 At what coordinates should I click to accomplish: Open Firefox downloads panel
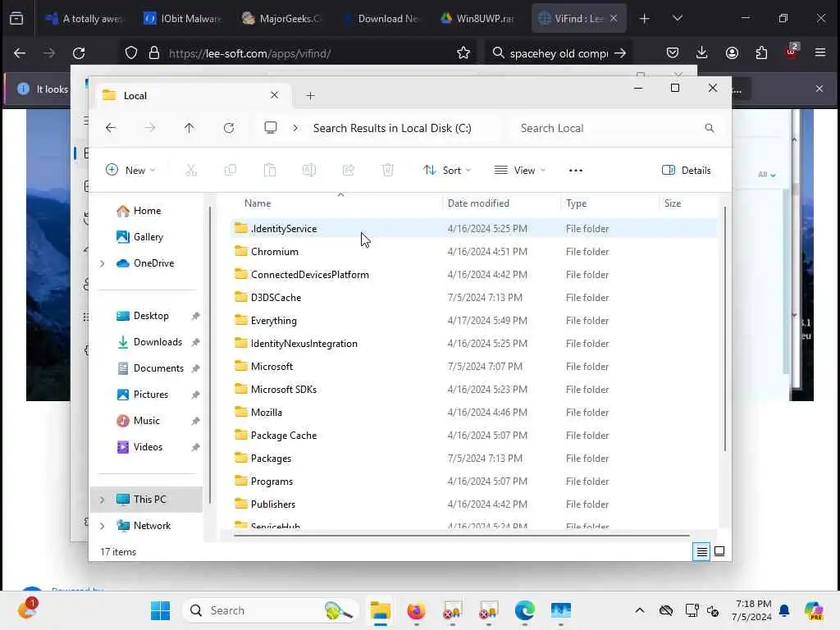(x=702, y=53)
